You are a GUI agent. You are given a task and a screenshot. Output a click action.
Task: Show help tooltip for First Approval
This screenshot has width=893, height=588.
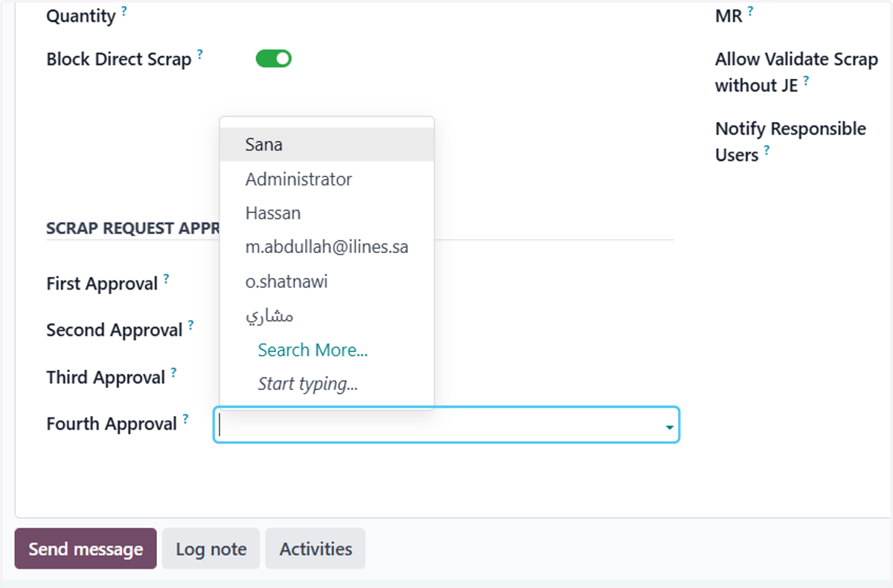coord(166,279)
